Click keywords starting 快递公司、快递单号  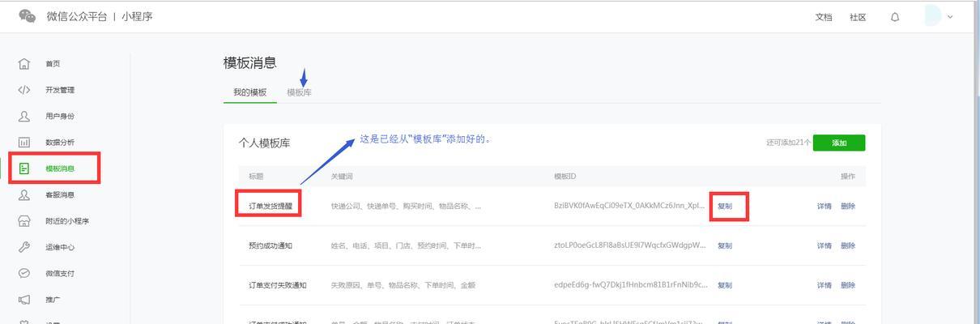coord(406,207)
